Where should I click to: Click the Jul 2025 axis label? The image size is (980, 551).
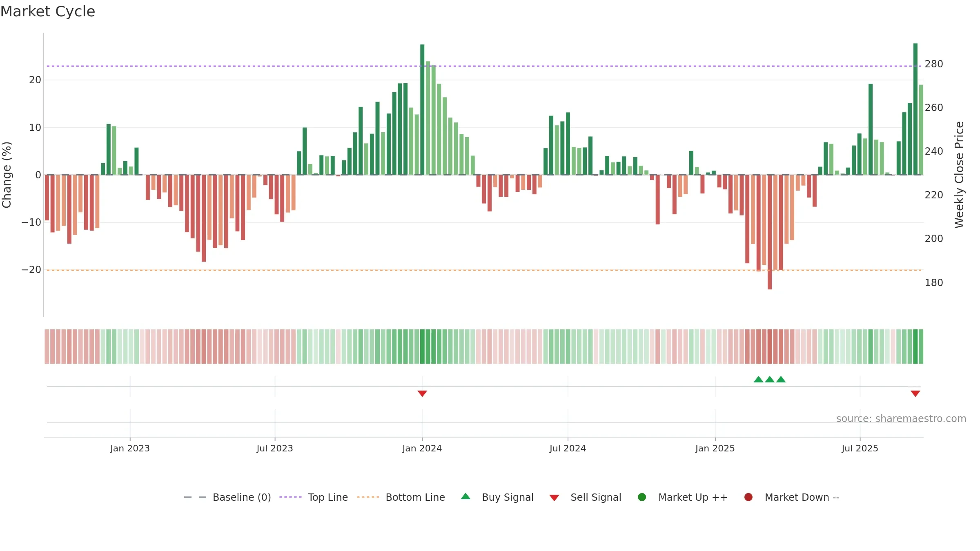(x=860, y=448)
